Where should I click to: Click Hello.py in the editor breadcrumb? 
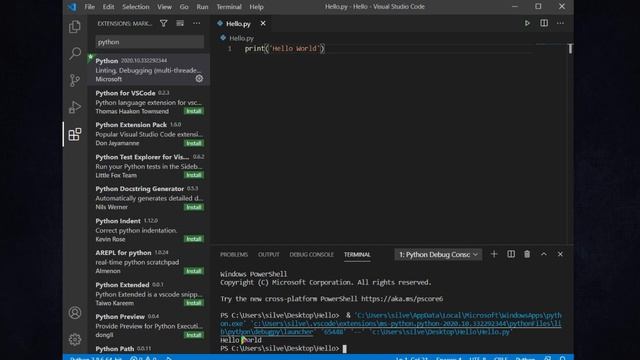pos(241,38)
